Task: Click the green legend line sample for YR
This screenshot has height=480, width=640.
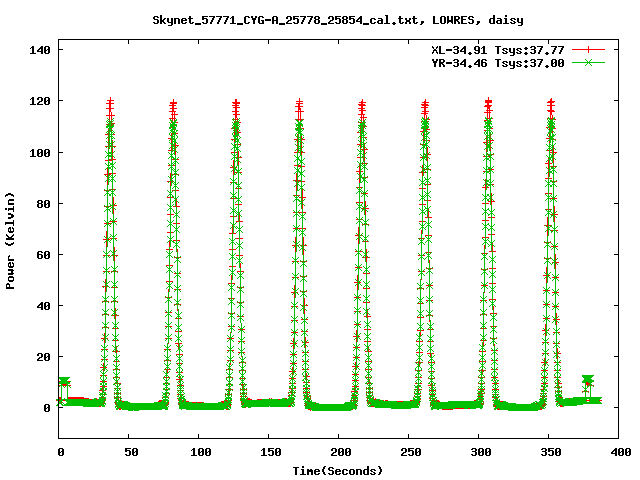Action: click(x=588, y=62)
